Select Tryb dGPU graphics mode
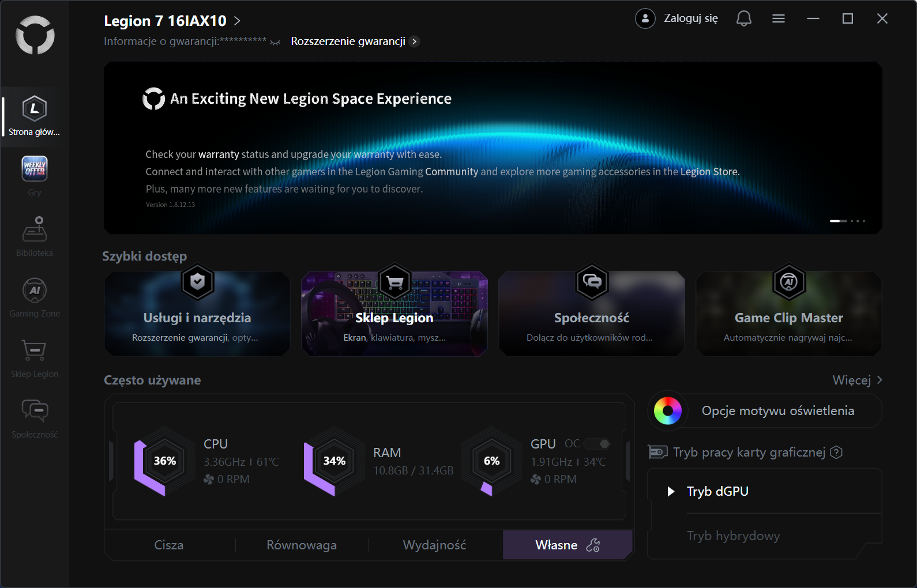 (717, 492)
